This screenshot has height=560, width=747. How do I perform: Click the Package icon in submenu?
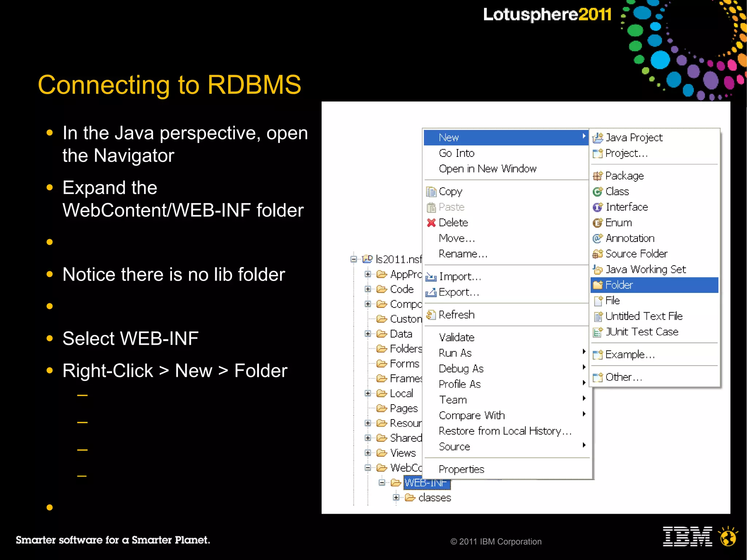pyautogui.click(x=597, y=176)
